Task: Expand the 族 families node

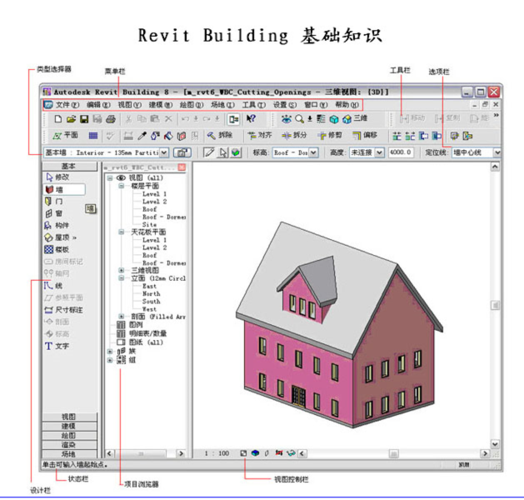Action: click(110, 351)
